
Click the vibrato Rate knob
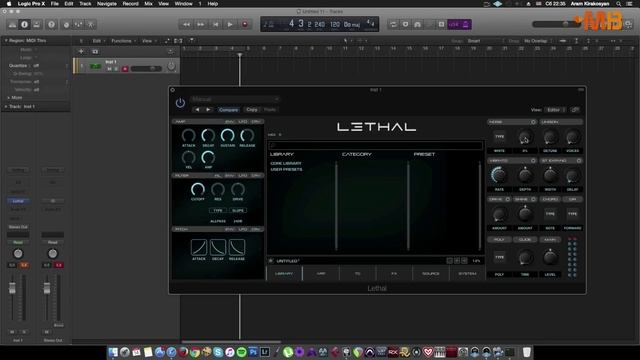[x=499, y=175]
